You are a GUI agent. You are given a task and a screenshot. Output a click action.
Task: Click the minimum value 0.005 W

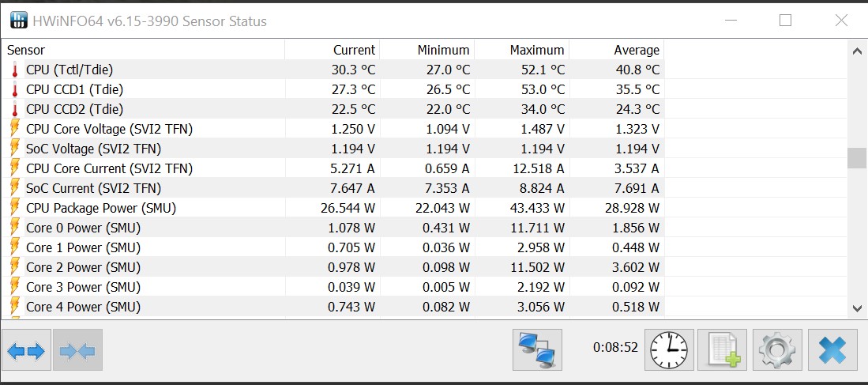[446, 287]
